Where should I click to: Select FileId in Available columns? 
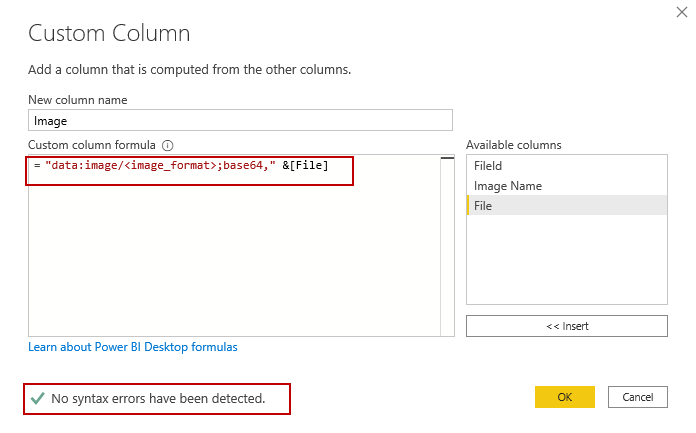[488, 166]
